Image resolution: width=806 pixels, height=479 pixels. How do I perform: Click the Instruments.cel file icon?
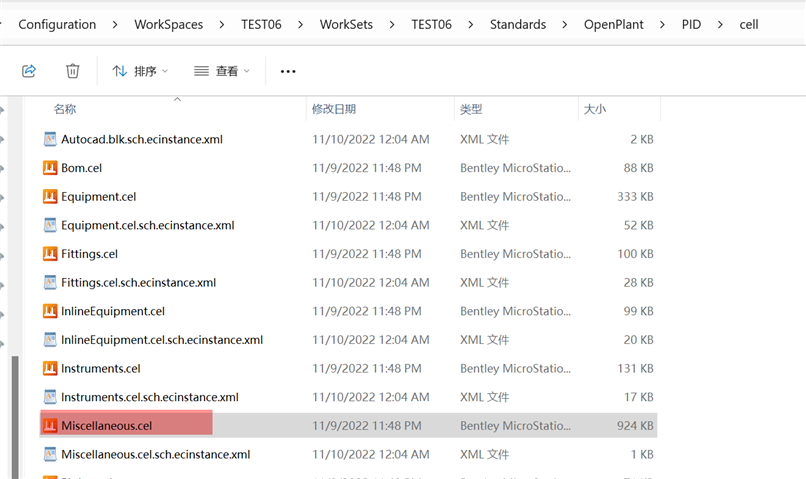click(50, 369)
